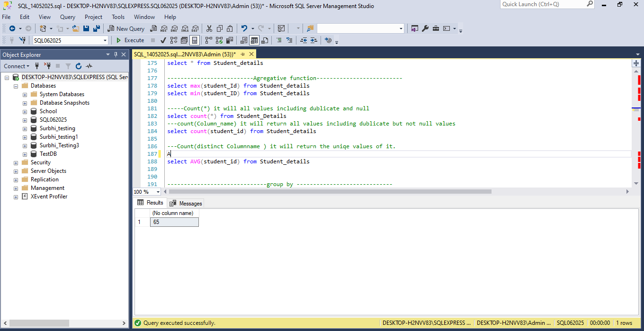Expand the Management folder node

tap(16, 188)
